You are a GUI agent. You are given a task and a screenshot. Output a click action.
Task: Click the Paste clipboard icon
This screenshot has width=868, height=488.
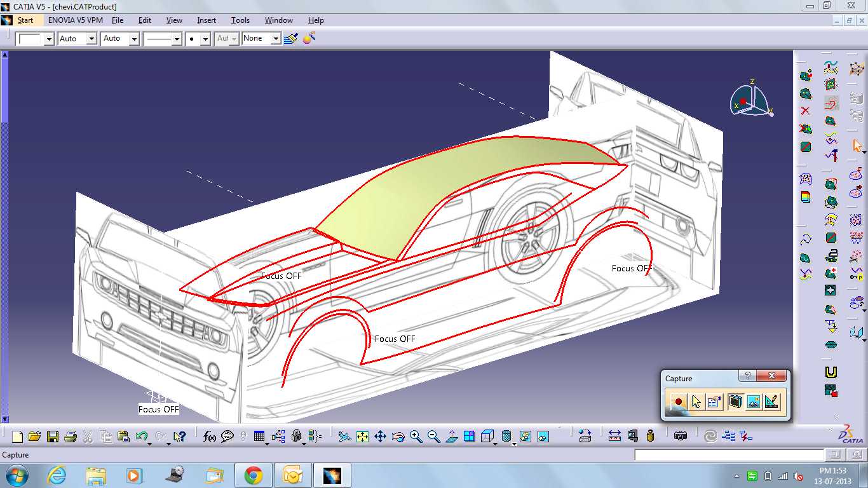[x=124, y=437]
